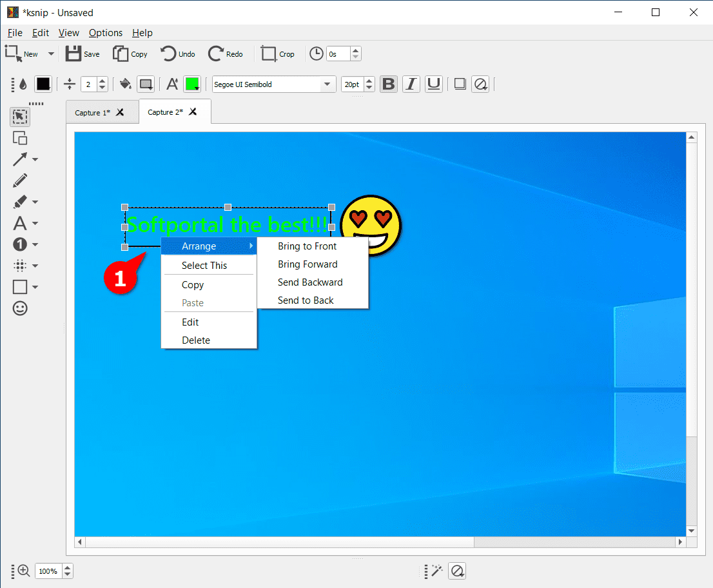Screen dimensions: 713x588
Task: Click the Redo icon
Action: tap(216, 54)
